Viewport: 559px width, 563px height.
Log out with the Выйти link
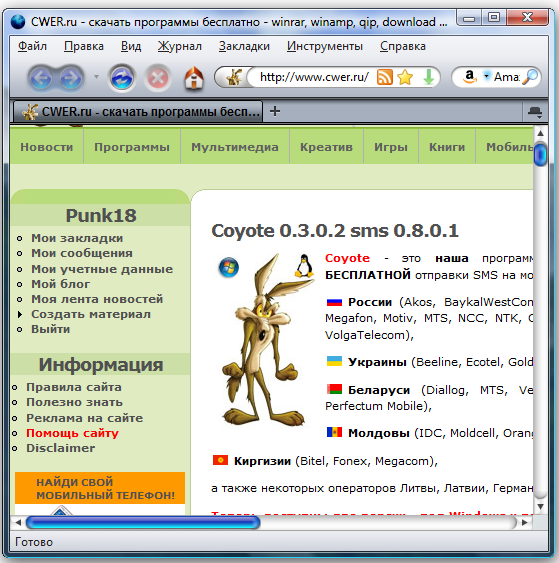50,329
